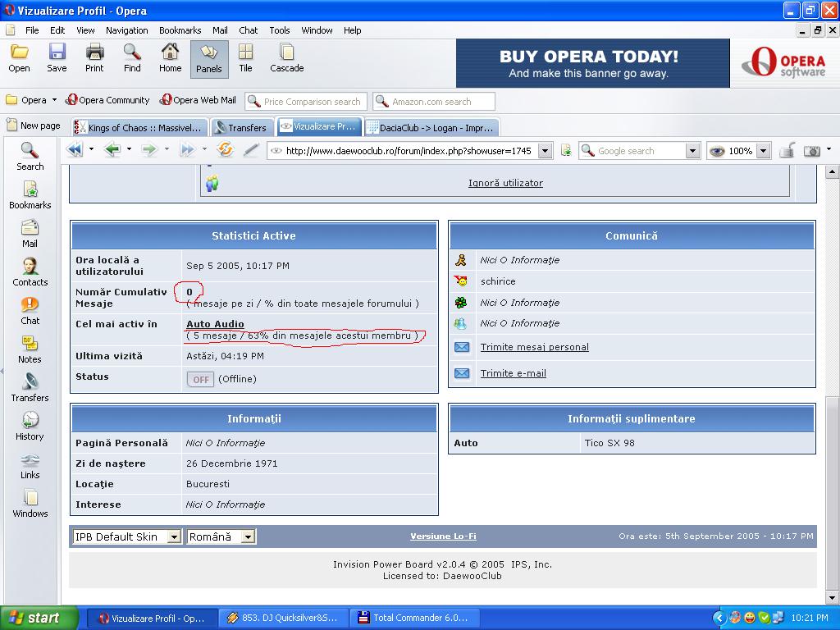
Task: Toggle the Panels toolbar button
Action: pyautogui.click(x=209, y=59)
